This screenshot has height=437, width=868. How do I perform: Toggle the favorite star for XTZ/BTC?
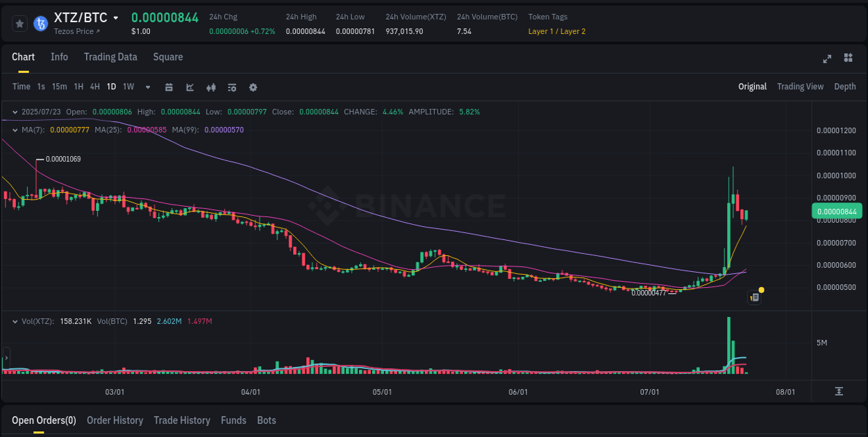[x=19, y=23]
